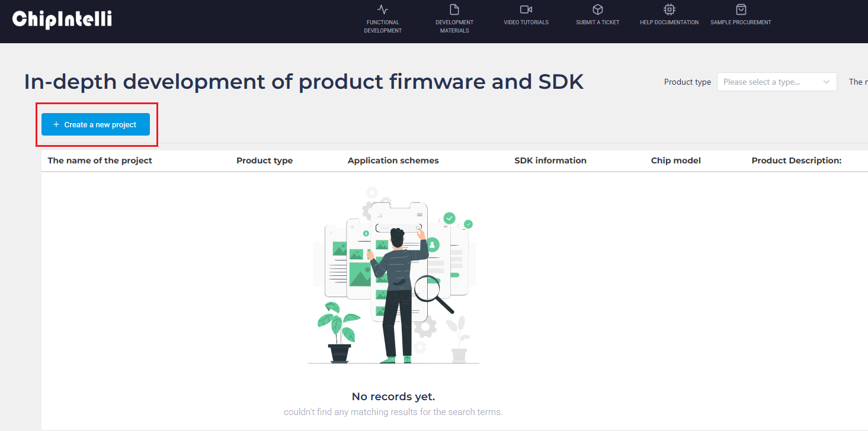Click the Submit a Ticket cube icon
The height and width of the screenshot is (431, 868).
(598, 9)
